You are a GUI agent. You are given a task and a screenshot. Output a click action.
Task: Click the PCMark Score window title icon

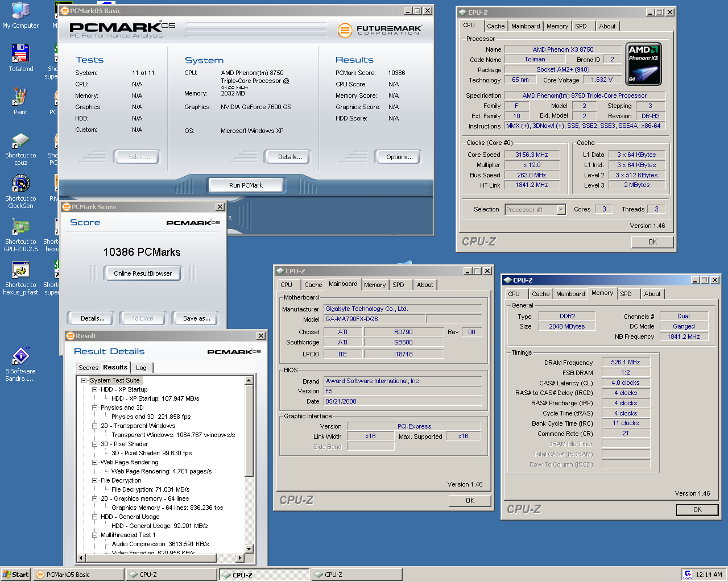67,207
